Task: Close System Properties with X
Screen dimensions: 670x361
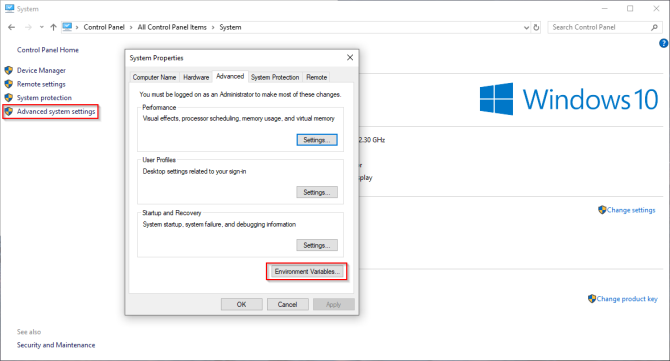Action: pos(350,57)
